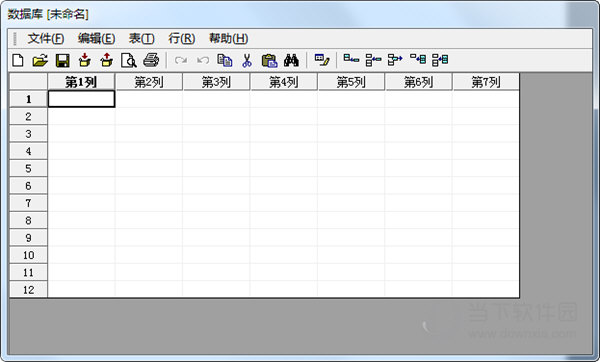Click the top-left select-all grid corner
This screenshot has height=362, width=600.
(28, 82)
